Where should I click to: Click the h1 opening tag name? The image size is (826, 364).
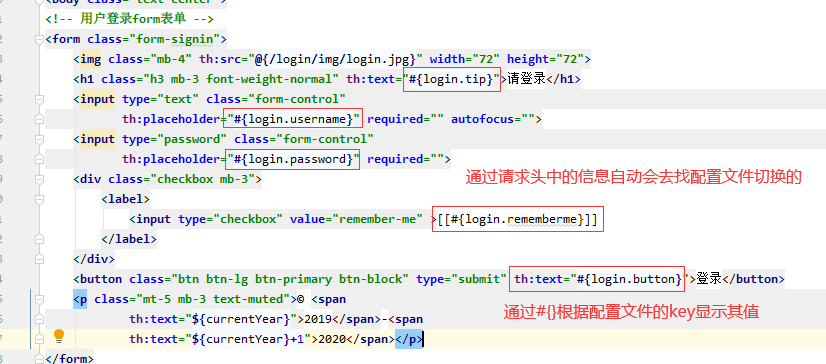pos(87,79)
